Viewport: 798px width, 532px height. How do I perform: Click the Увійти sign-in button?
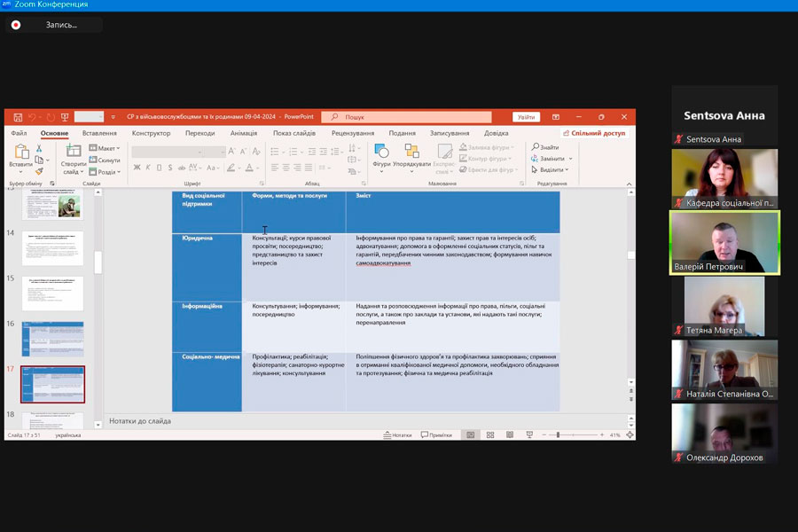click(x=526, y=117)
